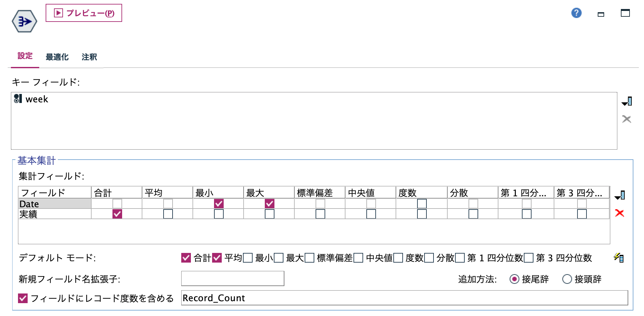Click the 最小 column header
644x316 pixels.
point(218,193)
